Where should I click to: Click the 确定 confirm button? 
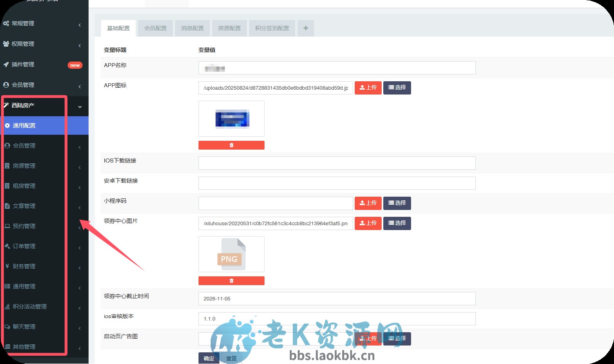[x=209, y=358]
